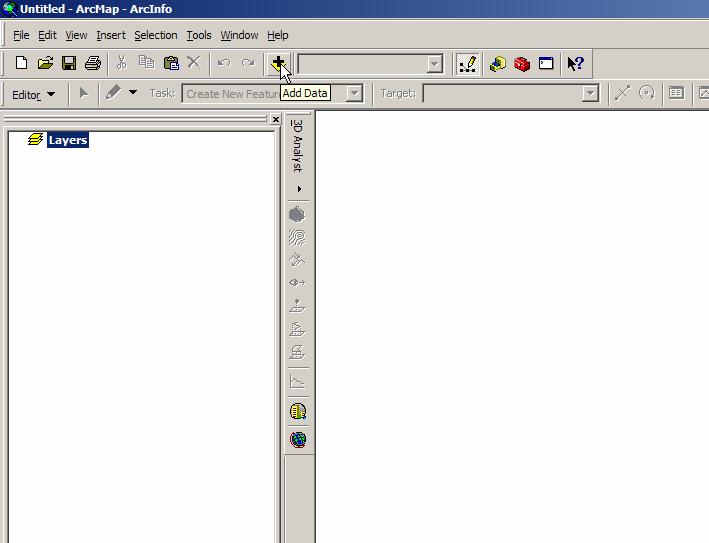Screen dimensions: 709x543
Task: Click the topmost 3D Analyst tool icon
Action: [297, 214]
